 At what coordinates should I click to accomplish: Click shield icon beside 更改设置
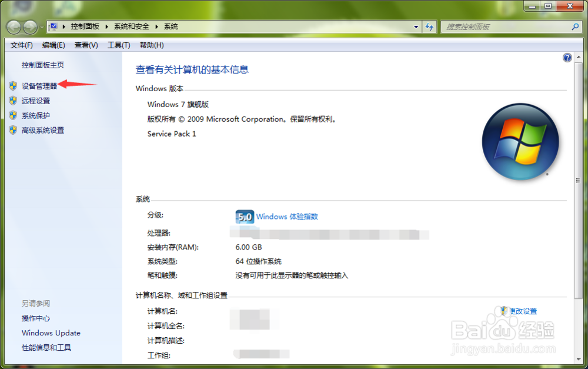pos(504,311)
